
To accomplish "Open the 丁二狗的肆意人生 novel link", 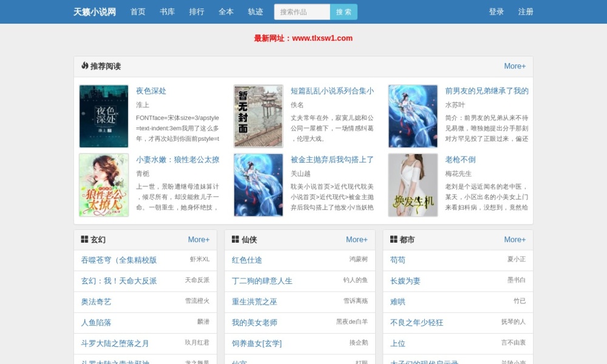I will [262, 281].
